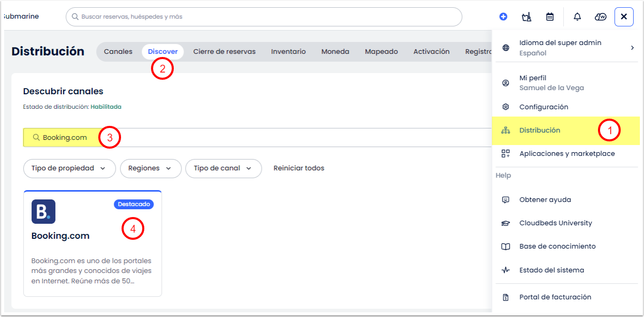Open the Cierre de reservas tab
The width and height of the screenshot is (644, 317).
click(224, 52)
